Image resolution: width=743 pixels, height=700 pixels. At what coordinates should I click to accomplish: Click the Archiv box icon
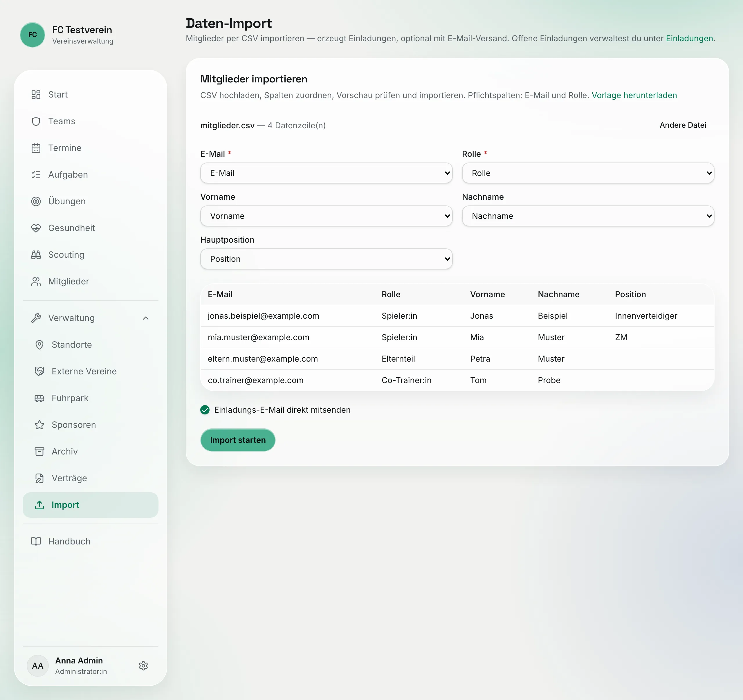[39, 452]
